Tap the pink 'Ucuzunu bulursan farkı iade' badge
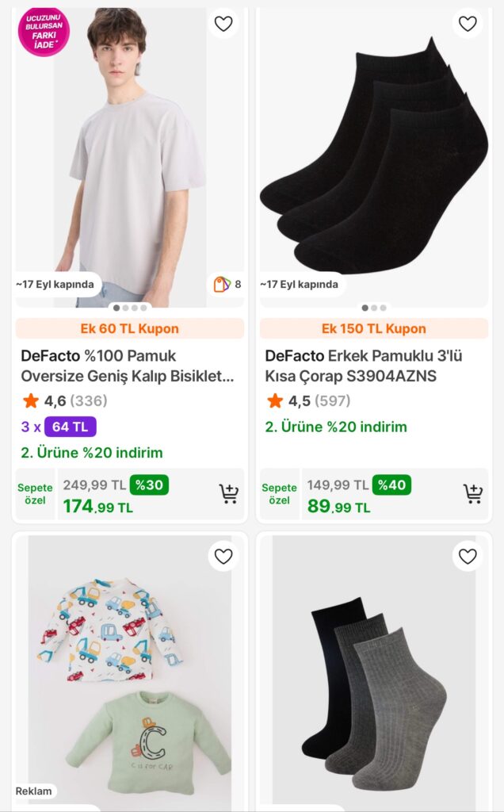This screenshot has width=504, height=812. 44,32
